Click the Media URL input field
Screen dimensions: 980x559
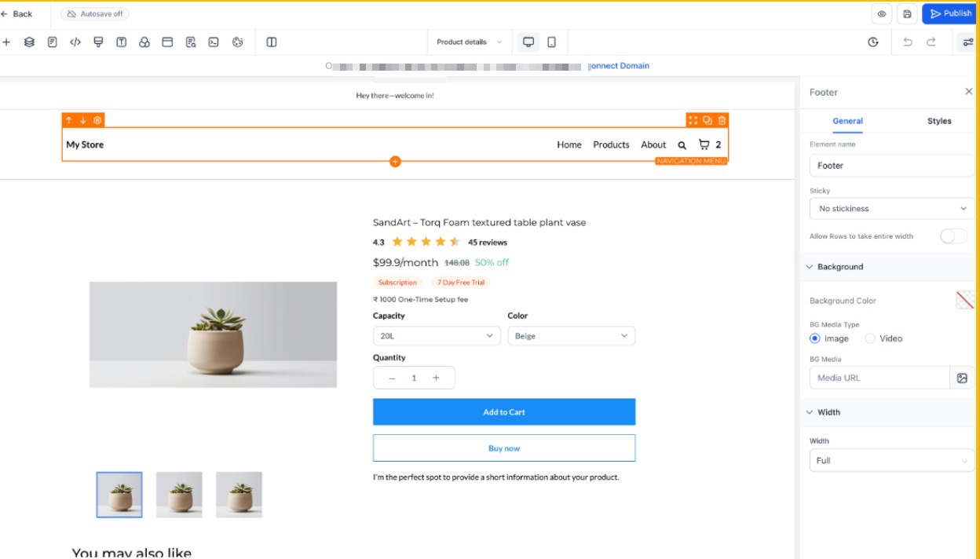coord(879,378)
